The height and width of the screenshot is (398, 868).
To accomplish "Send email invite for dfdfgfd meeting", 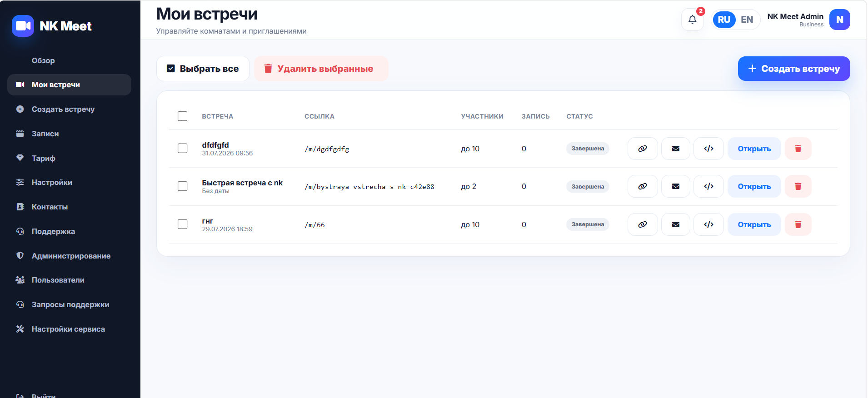I will 676,149.
